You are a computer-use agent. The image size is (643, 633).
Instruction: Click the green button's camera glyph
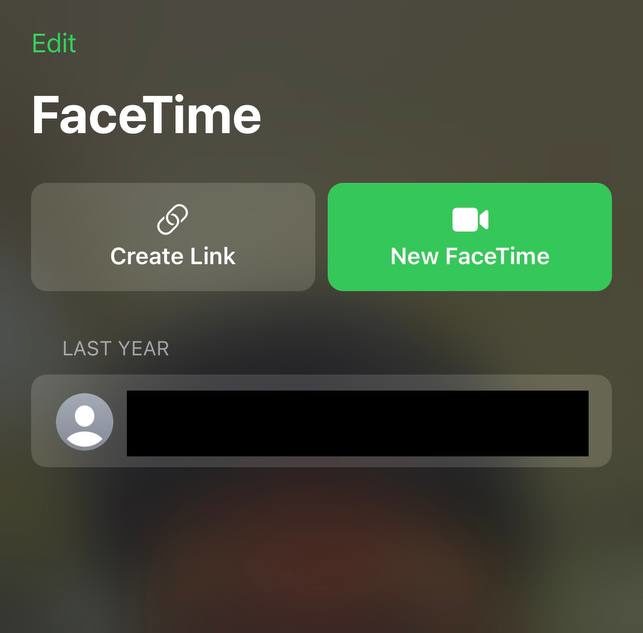pyautogui.click(x=470, y=220)
